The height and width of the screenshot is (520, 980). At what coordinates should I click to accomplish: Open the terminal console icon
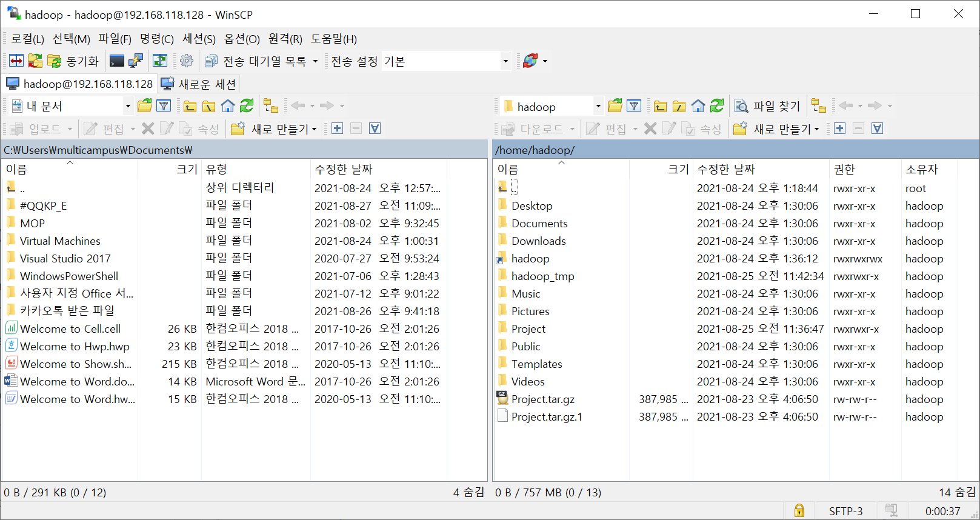117,61
